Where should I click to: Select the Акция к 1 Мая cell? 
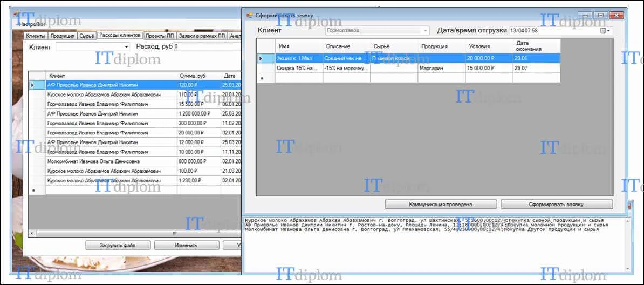tap(299, 58)
